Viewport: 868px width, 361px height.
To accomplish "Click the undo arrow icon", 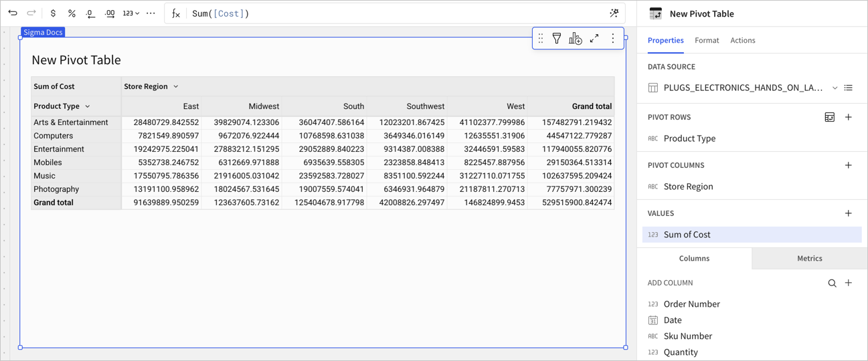I will click(x=13, y=13).
